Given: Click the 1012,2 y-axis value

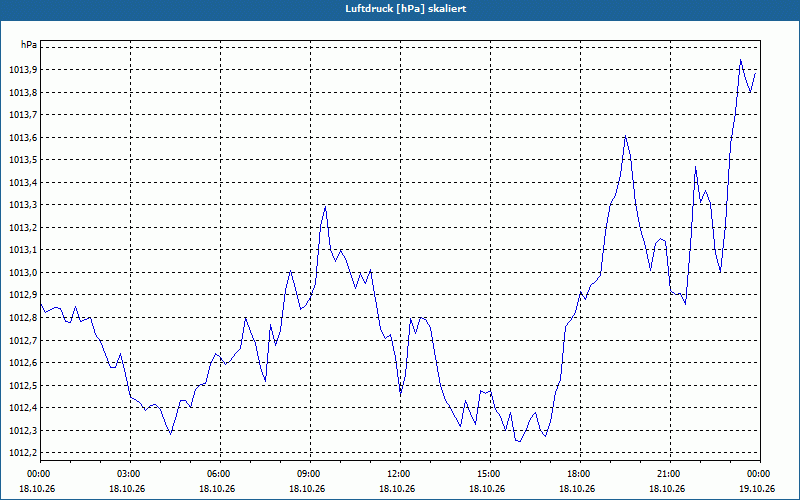Looking at the screenshot, I should coord(23,453).
